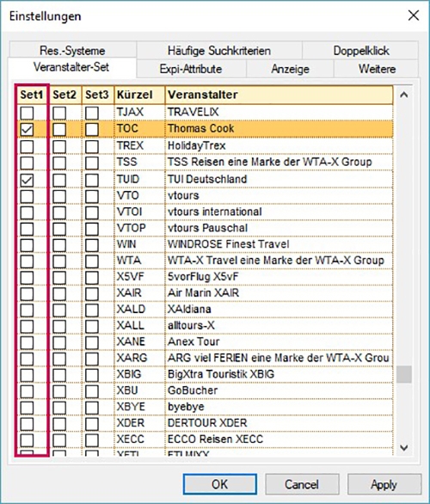Select the Veranstalter-Set tab
Screen dimensions: 430x504
coord(71,67)
